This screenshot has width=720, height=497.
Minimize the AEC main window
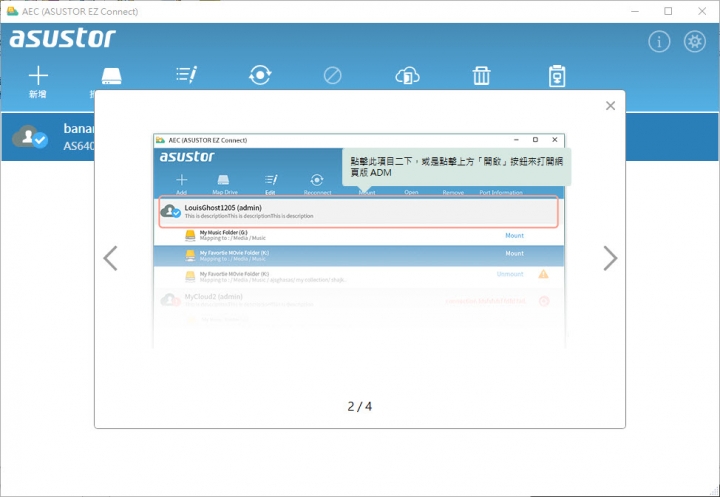pos(635,11)
